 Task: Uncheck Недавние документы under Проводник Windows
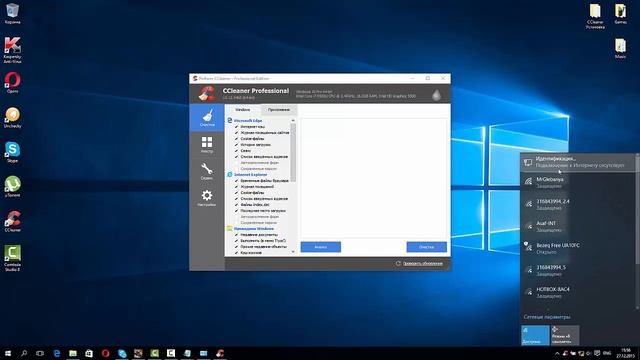point(236,235)
